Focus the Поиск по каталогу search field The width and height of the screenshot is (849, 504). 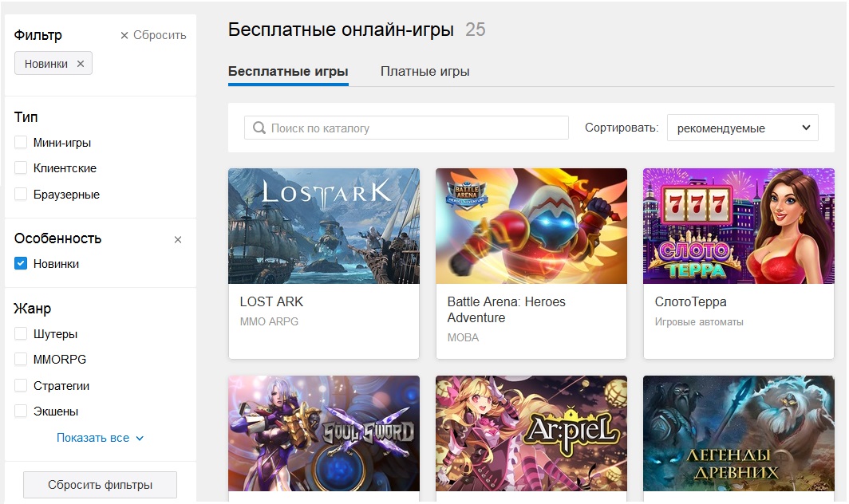[407, 128]
